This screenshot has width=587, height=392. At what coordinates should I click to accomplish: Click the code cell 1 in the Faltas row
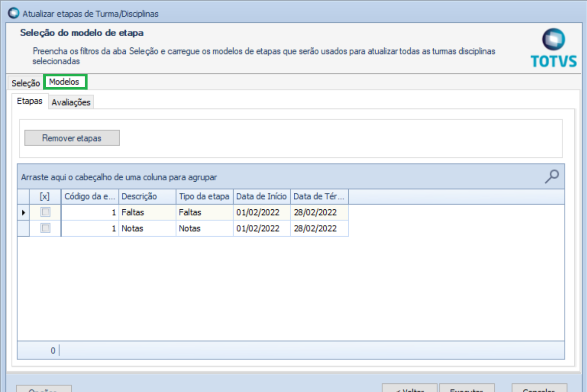pyautogui.click(x=90, y=212)
